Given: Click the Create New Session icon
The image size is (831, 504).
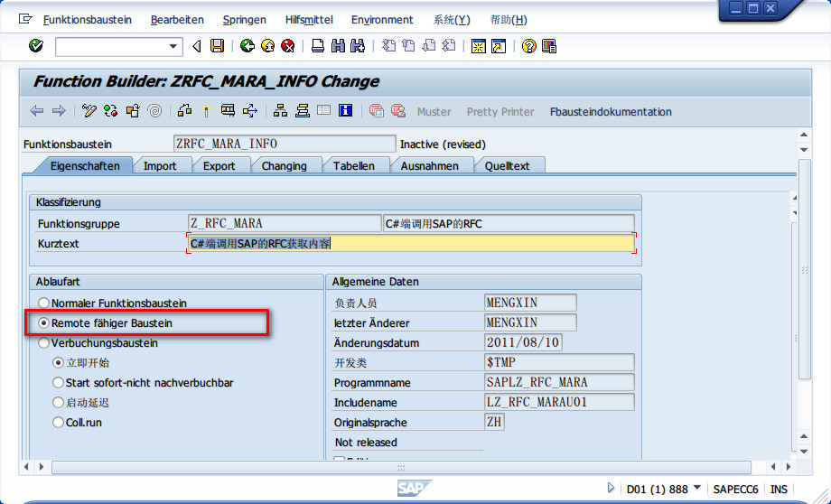Looking at the screenshot, I should click(479, 46).
